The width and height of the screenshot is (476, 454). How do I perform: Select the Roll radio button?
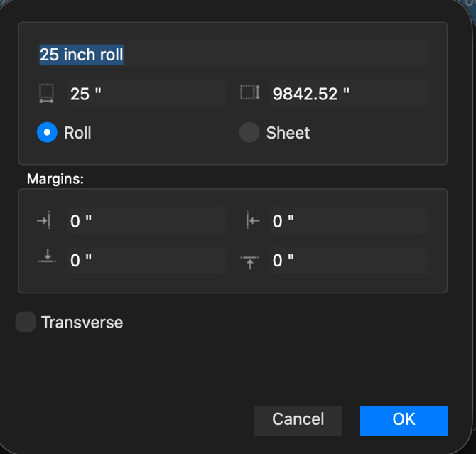click(x=47, y=132)
